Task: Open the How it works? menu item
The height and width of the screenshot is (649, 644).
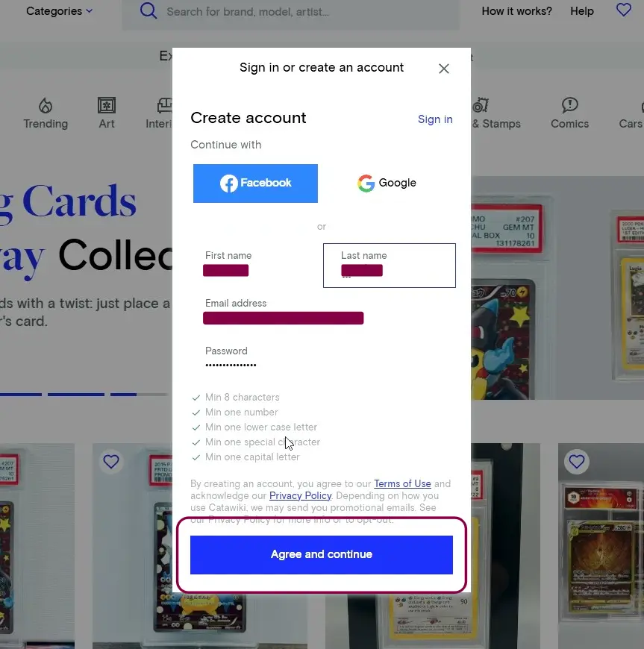Action: tap(516, 11)
